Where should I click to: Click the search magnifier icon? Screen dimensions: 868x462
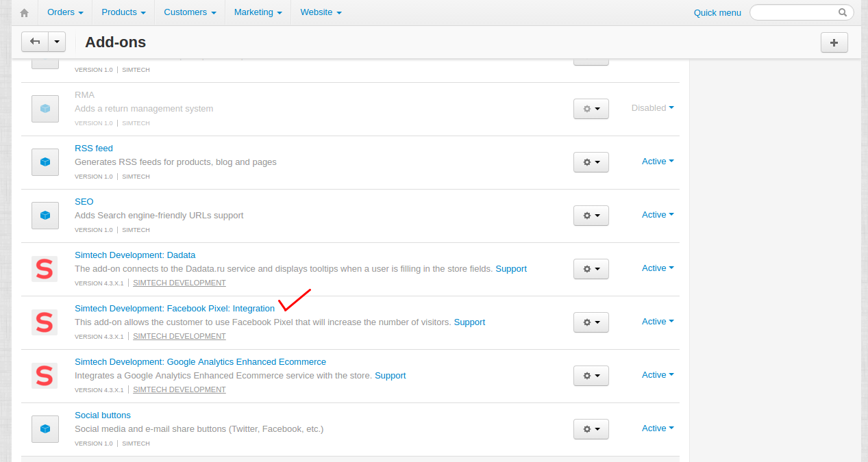tap(843, 12)
